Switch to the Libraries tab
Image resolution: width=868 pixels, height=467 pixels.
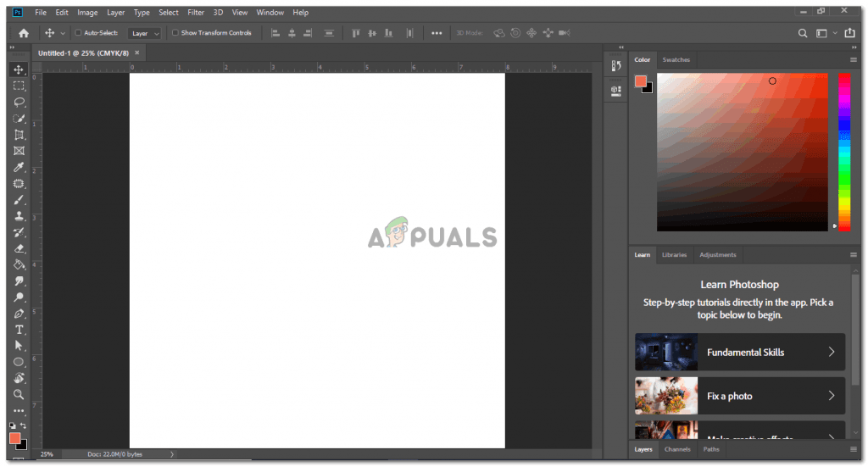pos(674,255)
